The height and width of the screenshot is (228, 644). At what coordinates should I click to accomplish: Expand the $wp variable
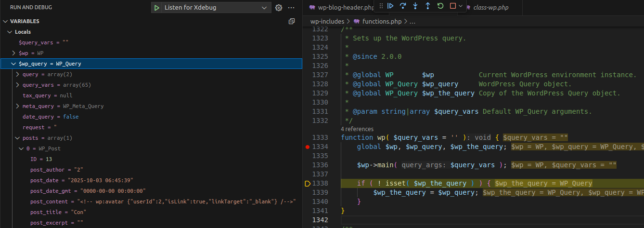pos(14,53)
